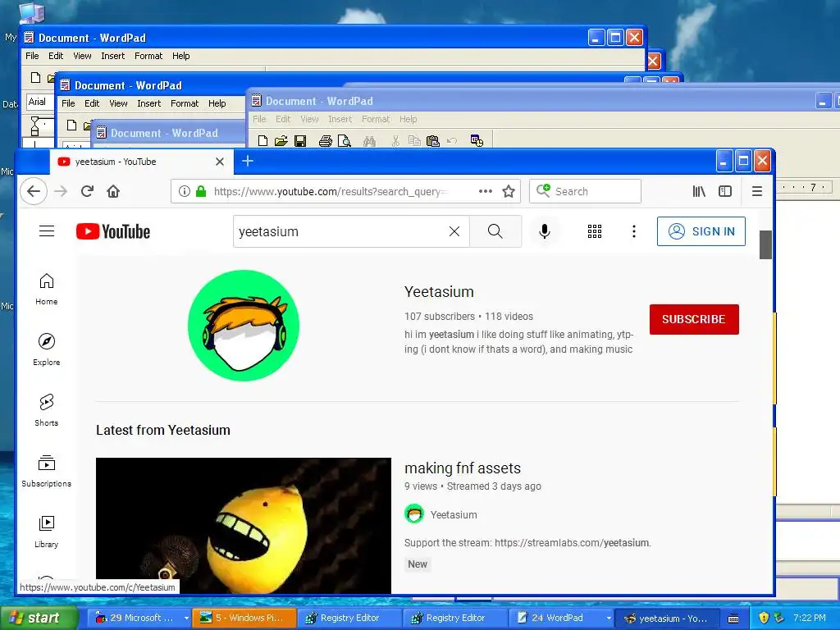Go back using the browser back arrow

click(x=33, y=191)
